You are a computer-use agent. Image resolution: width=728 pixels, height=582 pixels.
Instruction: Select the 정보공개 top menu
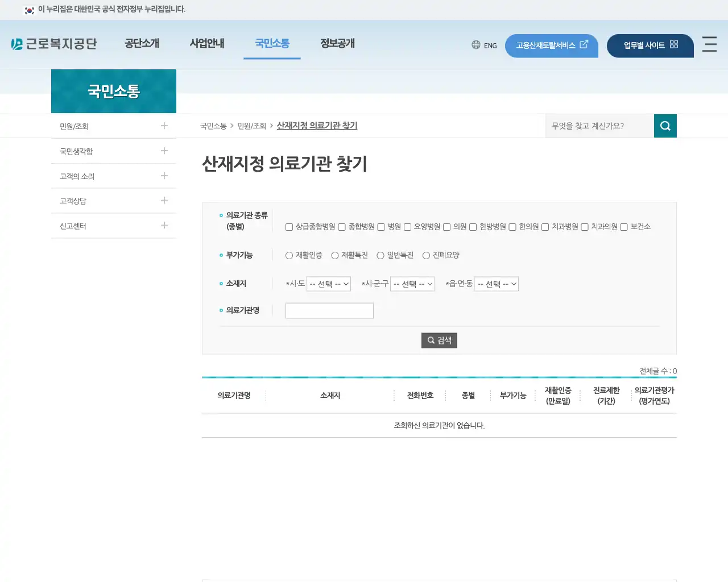336,43
